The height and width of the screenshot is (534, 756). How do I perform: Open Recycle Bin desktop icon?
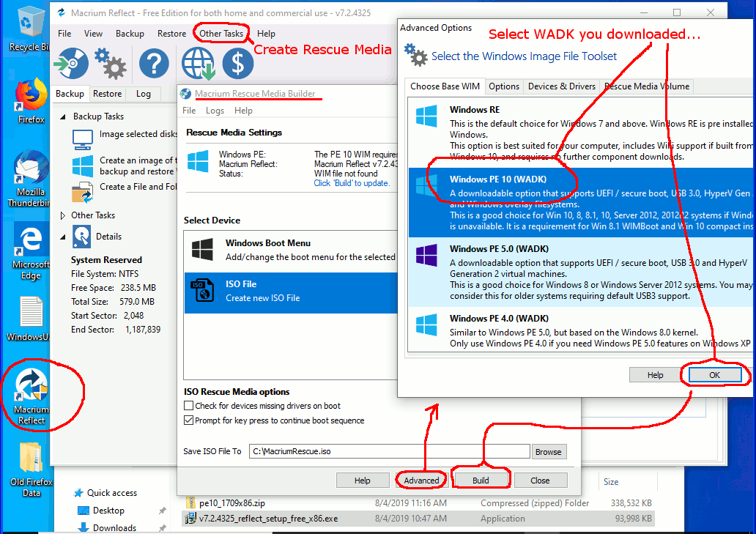[29, 29]
